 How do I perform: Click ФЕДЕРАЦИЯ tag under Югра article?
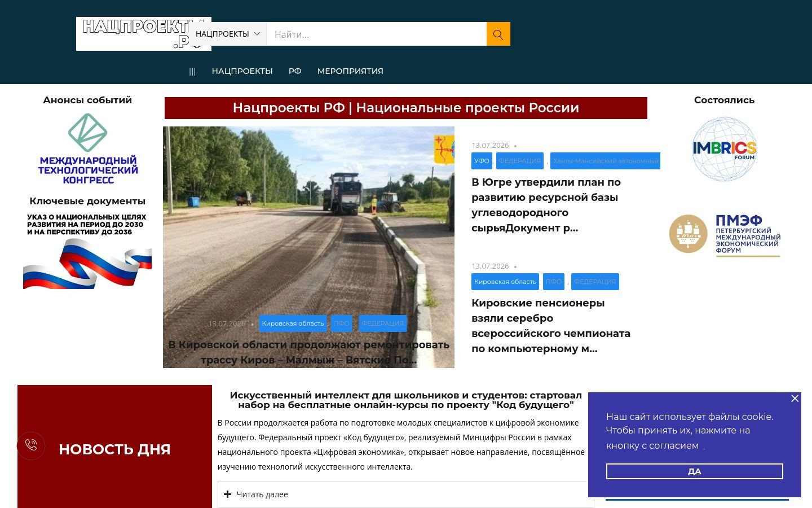[x=520, y=161]
